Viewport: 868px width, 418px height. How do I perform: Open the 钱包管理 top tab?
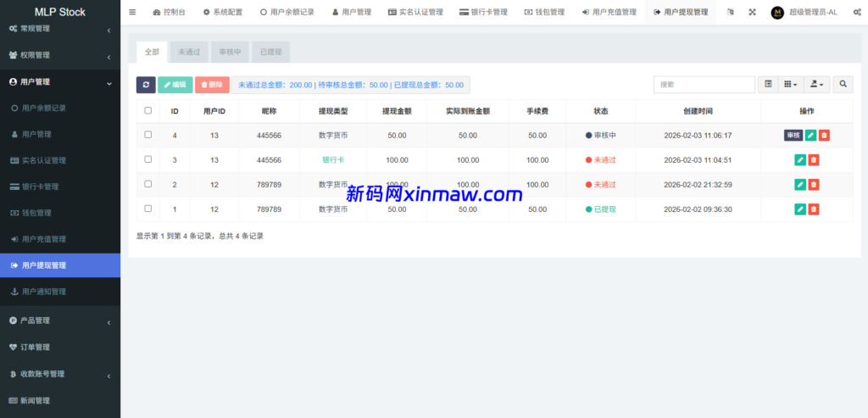click(x=544, y=12)
